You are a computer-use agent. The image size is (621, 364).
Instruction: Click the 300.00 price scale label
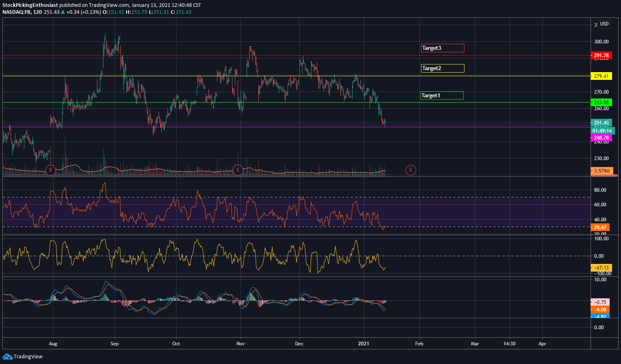pyautogui.click(x=601, y=42)
